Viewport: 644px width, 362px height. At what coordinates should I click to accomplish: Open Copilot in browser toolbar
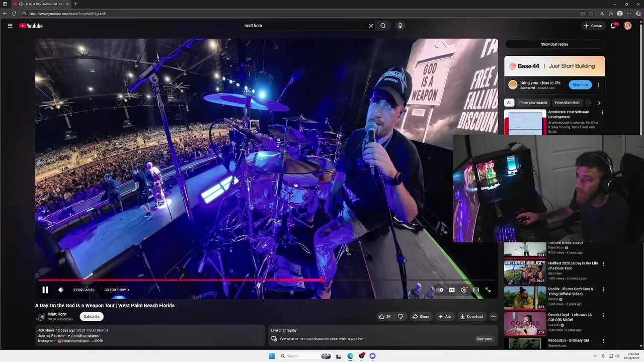coord(638,14)
